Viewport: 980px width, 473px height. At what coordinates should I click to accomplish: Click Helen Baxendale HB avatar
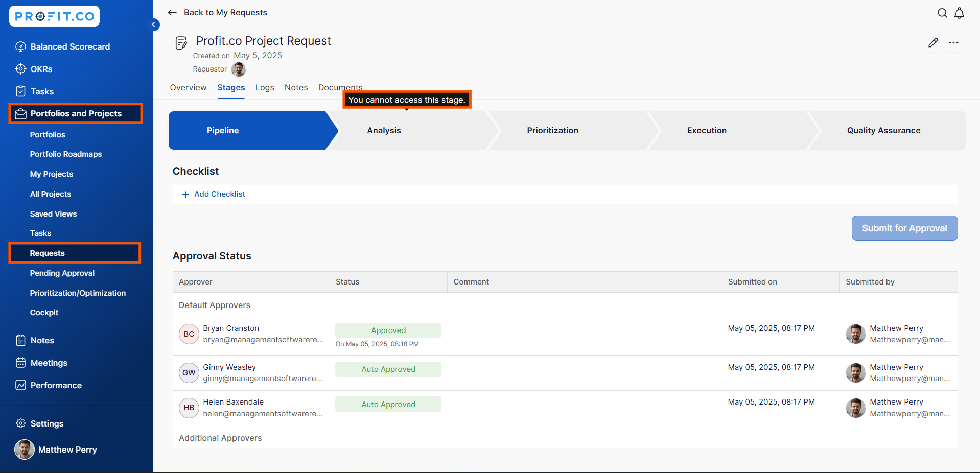click(x=189, y=408)
